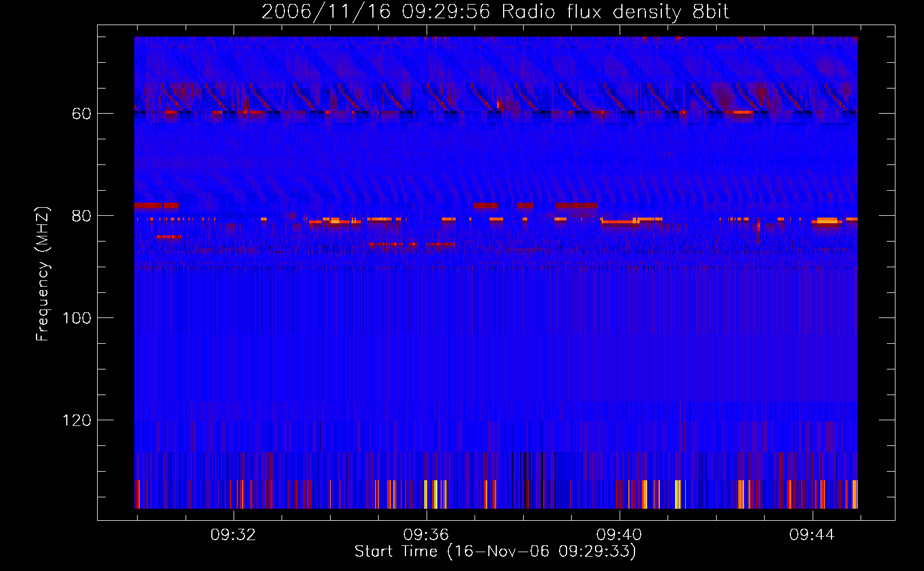Click the 09:36 time tick label

(426, 534)
